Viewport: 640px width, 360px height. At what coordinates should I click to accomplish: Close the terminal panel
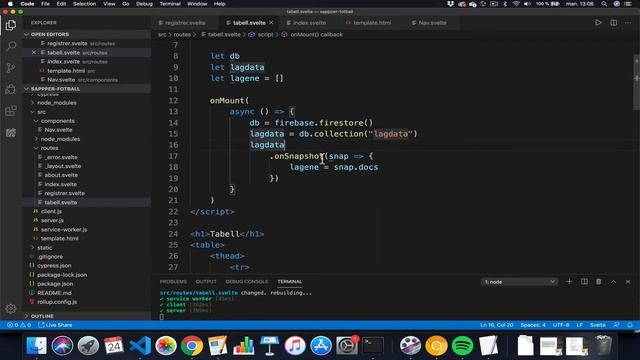[628, 282]
